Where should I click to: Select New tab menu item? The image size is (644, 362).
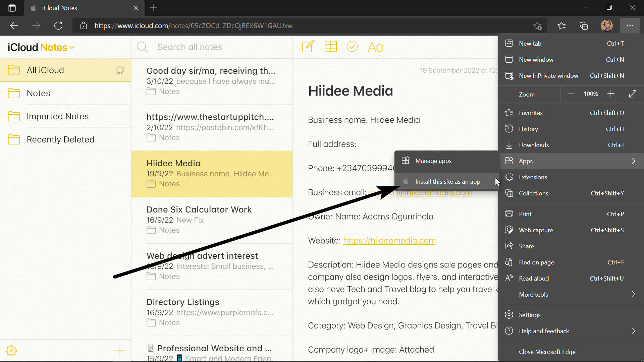point(571,43)
